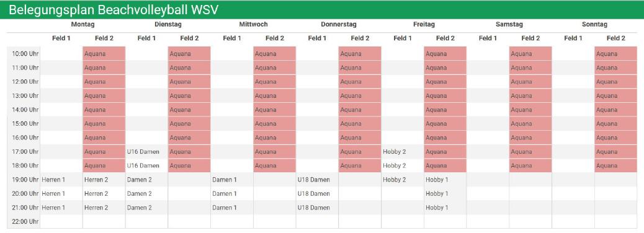Click the Belegungsplan Beachvolleyball WSV title

click(113, 10)
